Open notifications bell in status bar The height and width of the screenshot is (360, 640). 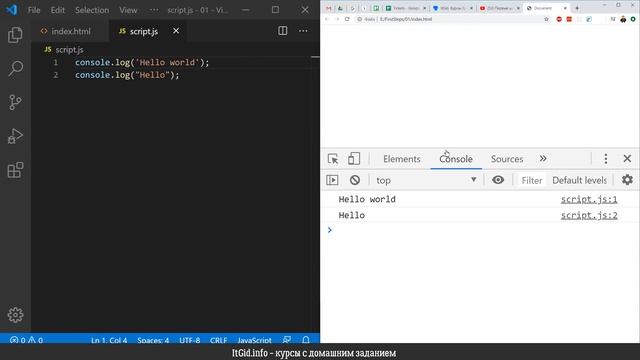306,340
